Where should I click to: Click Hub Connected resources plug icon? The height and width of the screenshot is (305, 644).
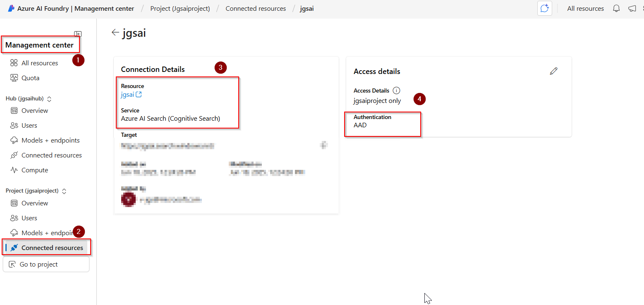[x=14, y=155]
